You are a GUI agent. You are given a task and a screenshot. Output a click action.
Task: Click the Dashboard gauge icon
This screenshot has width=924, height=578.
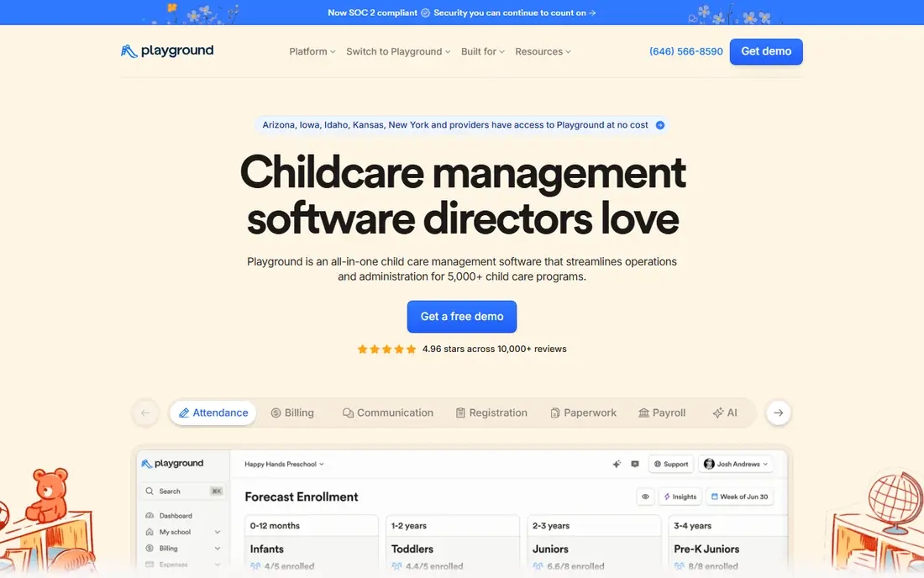click(x=150, y=516)
